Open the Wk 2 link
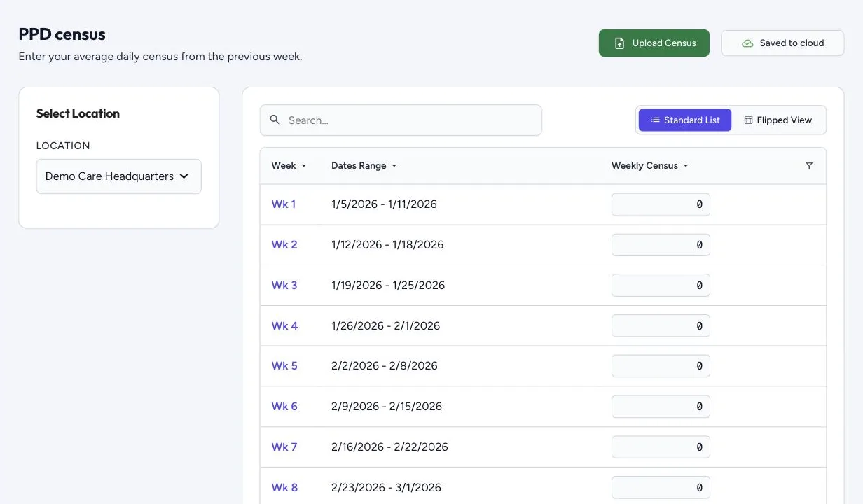This screenshot has width=863, height=504. 284,245
